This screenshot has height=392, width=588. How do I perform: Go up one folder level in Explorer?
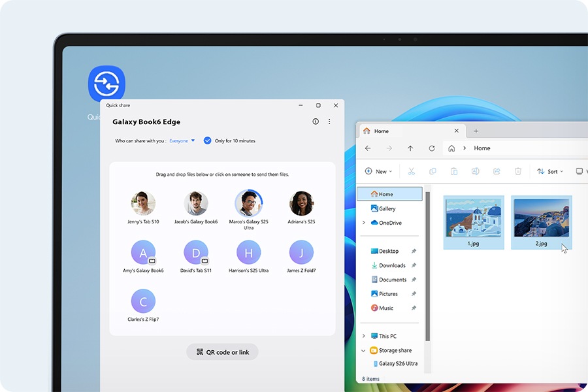tap(410, 148)
